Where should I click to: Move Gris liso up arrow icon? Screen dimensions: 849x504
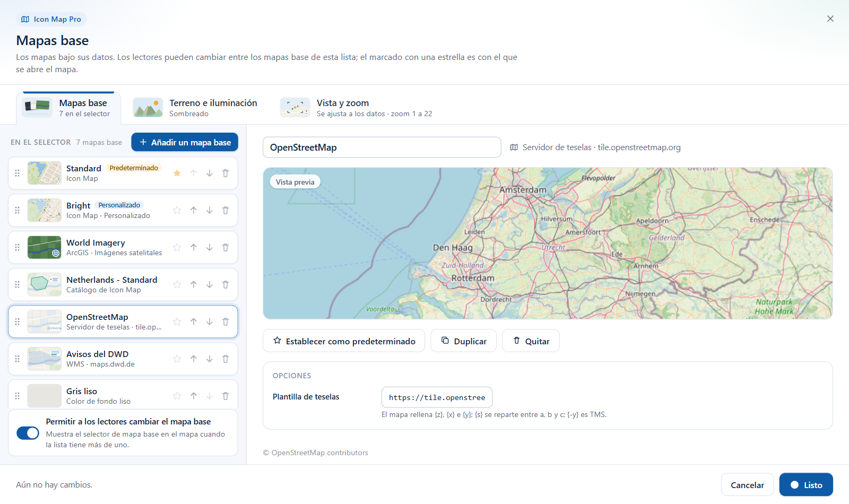click(x=194, y=396)
